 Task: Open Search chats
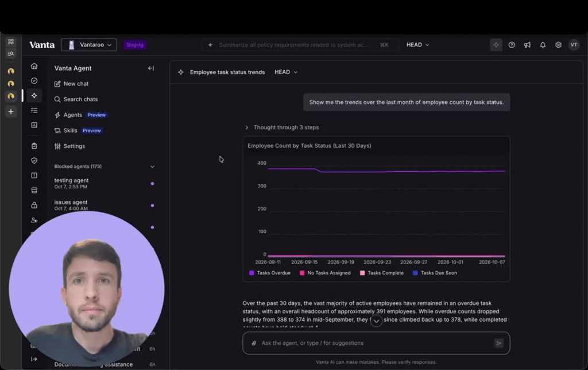[x=76, y=99]
